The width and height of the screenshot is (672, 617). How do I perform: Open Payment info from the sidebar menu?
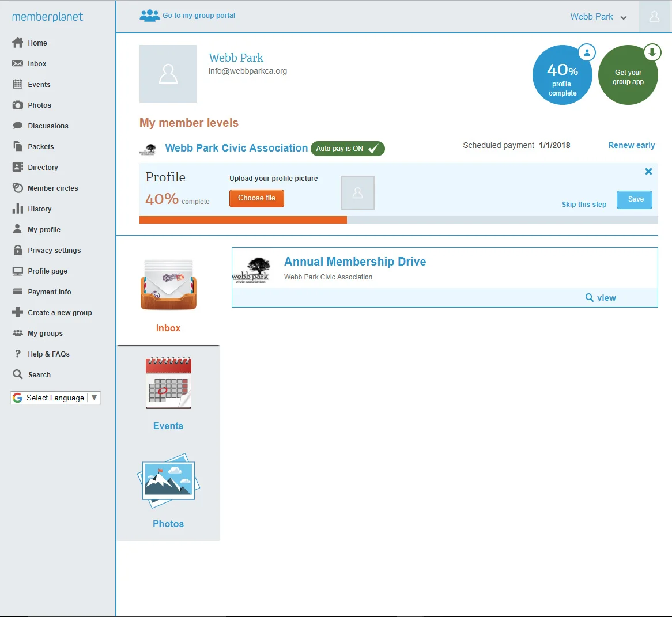[50, 292]
